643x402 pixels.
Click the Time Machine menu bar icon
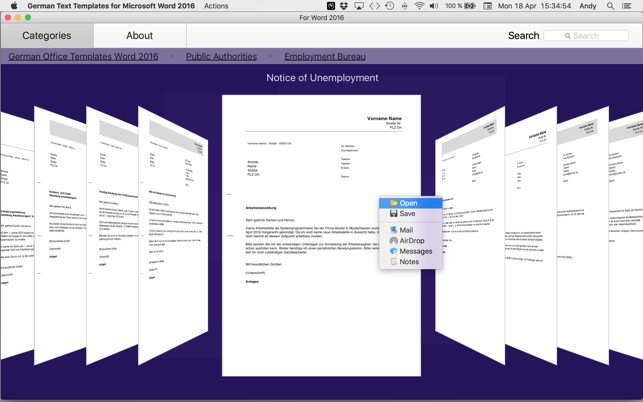pos(390,6)
